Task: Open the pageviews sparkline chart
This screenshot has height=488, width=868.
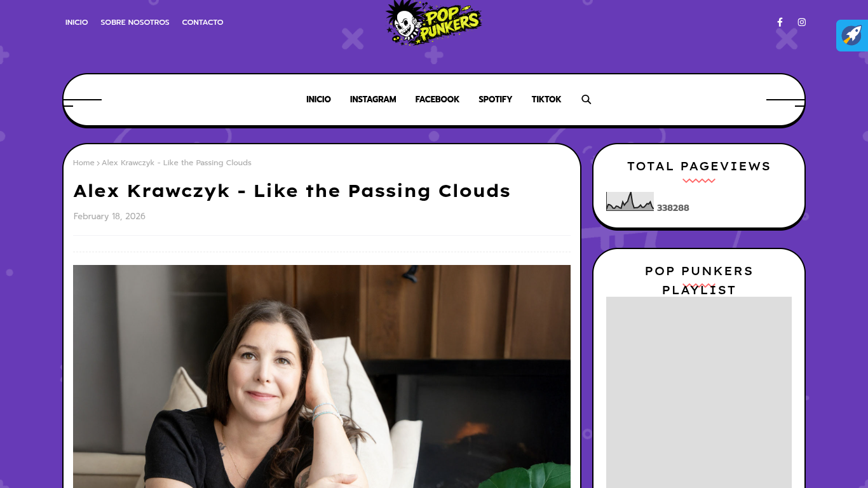Action: pyautogui.click(x=630, y=201)
